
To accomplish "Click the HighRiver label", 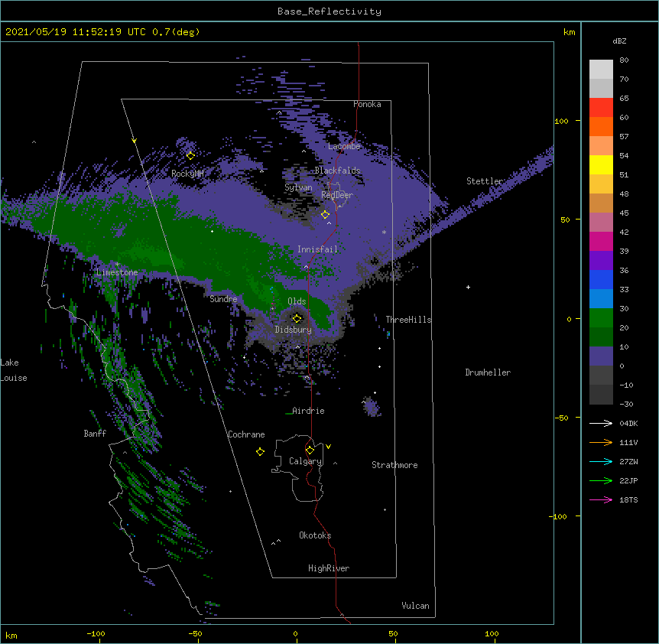I will [x=329, y=568].
